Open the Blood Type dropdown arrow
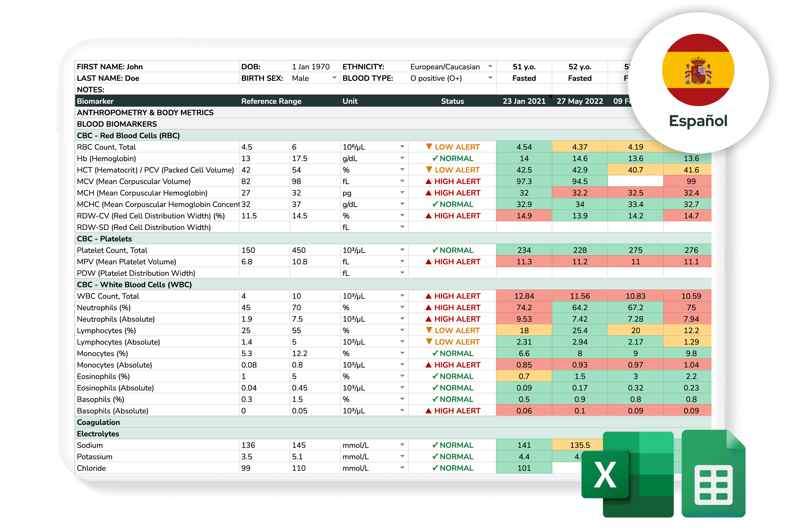Viewport: 800px width, 532px height. point(490,78)
